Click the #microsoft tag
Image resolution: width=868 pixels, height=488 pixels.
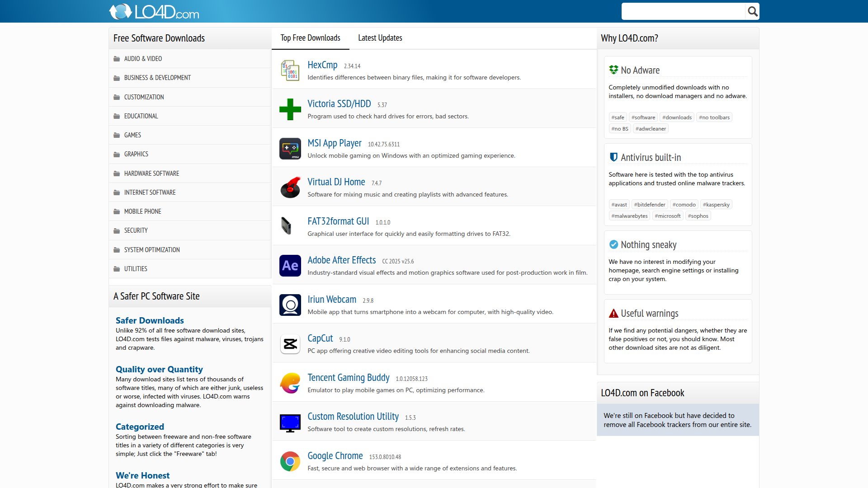(668, 216)
